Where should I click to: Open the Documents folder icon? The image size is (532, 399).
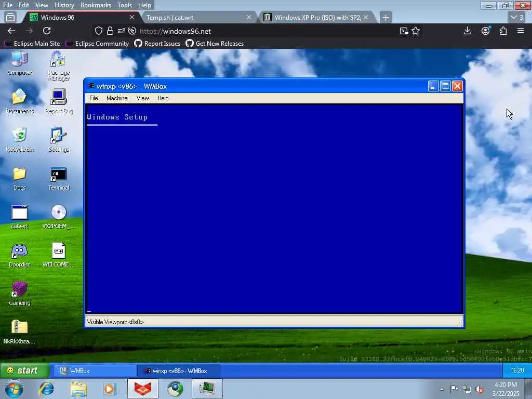(20, 101)
